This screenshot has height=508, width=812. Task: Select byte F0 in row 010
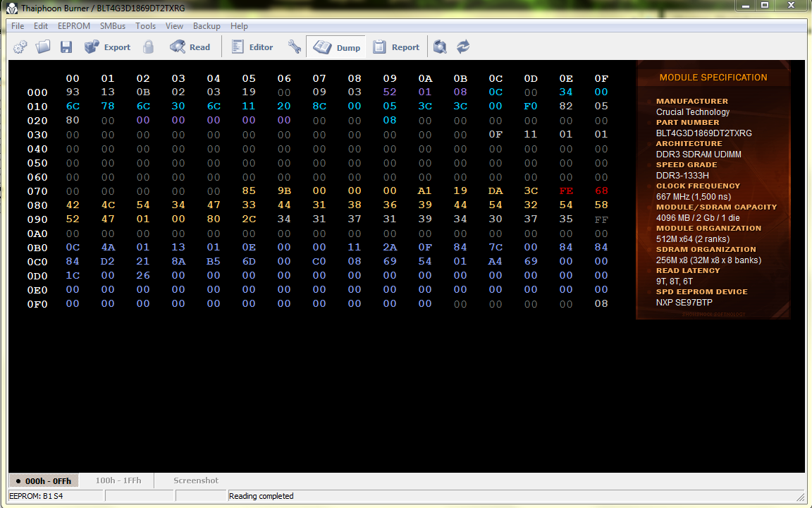pos(531,106)
